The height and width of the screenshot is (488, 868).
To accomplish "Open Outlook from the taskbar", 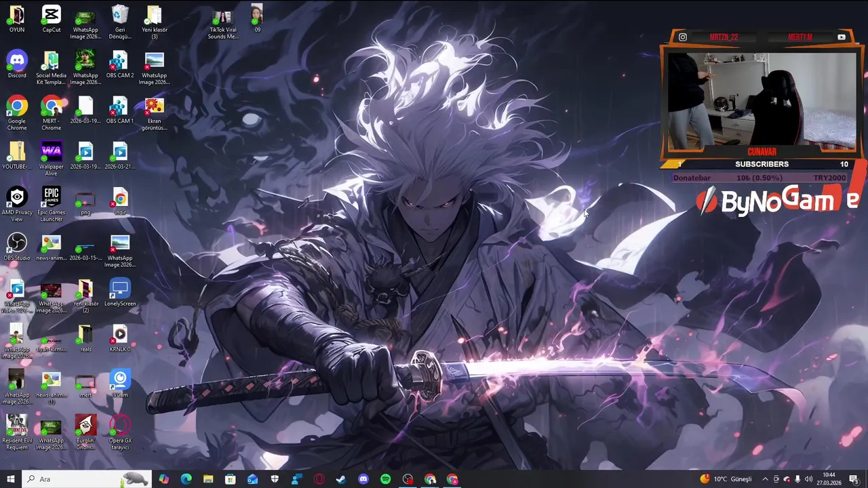I will [252, 479].
